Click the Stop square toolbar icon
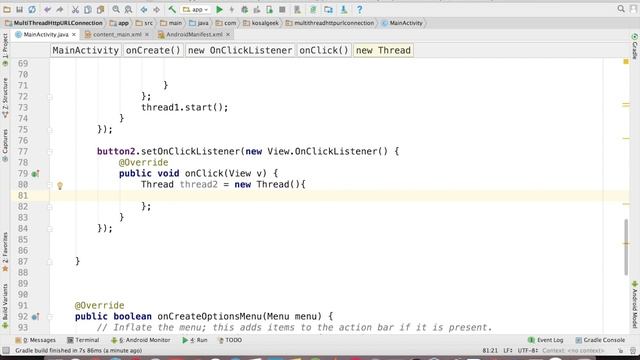The height and width of the screenshot is (360, 640). [282, 9]
